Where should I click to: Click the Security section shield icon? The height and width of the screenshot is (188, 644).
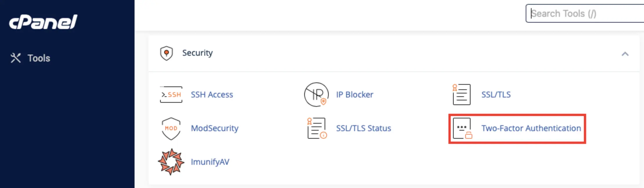[x=167, y=53]
